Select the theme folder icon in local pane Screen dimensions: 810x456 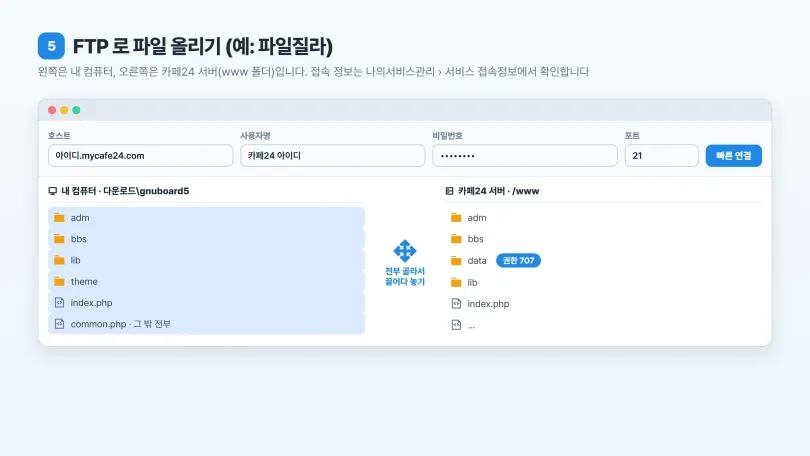point(59,281)
